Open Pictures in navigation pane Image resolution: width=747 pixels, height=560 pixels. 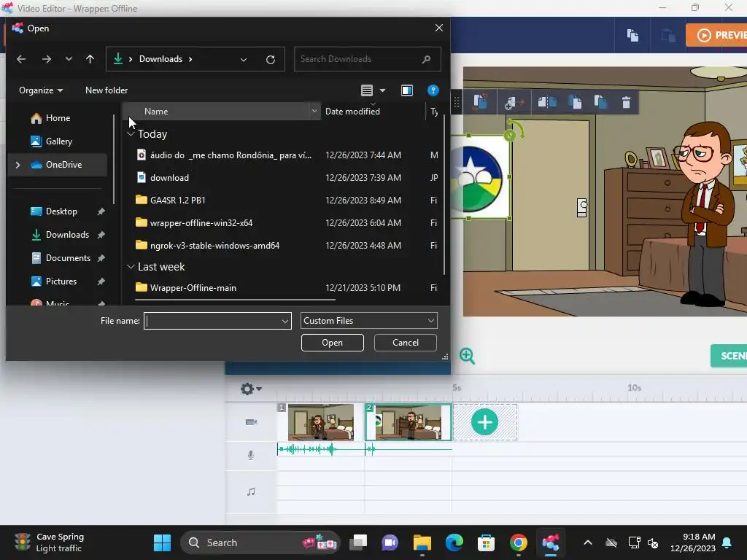point(61,281)
